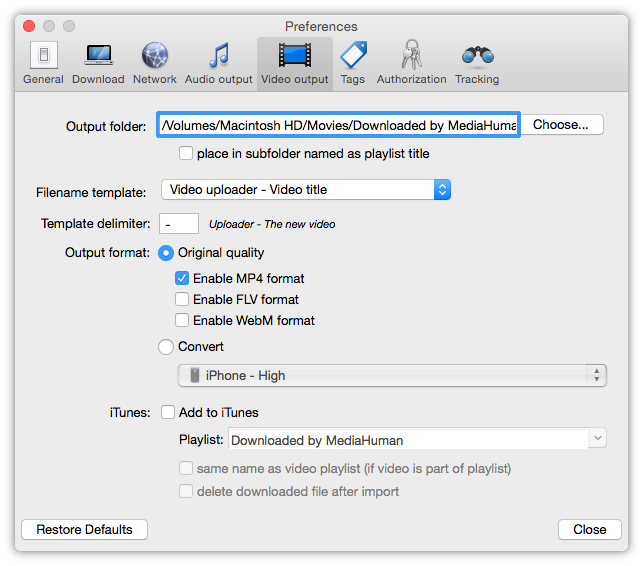Open the Network globe icon
This screenshot has width=643, height=566.
[155, 55]
